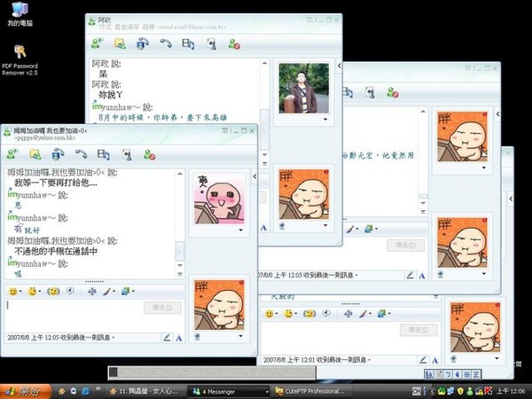The image size is (532, 399).
Task: Switch to handwriting mode in 姆姆加油 window
Action: 167,338
